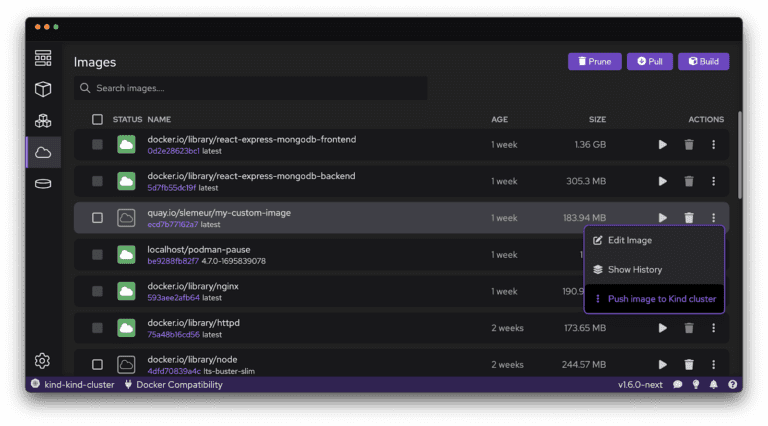Open the Volumes cylinder icon in sidebar

click(43, 184)
